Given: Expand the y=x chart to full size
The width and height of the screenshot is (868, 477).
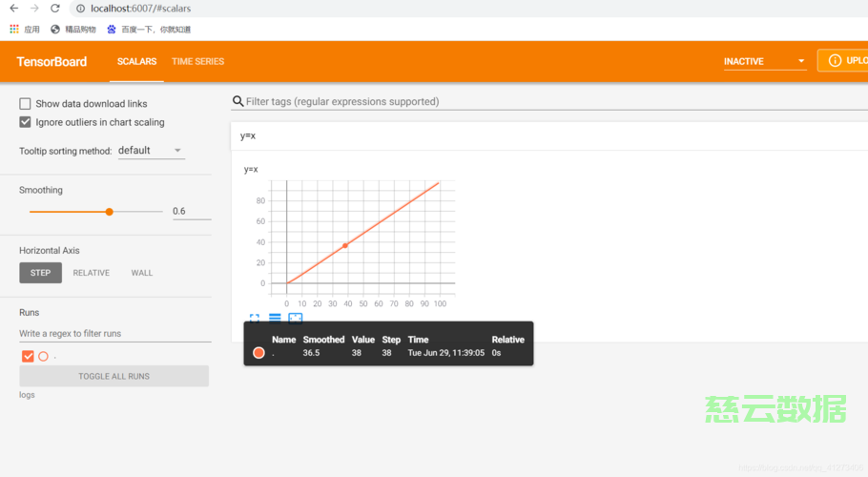Looking at the screenshot, I should point(255,319).
